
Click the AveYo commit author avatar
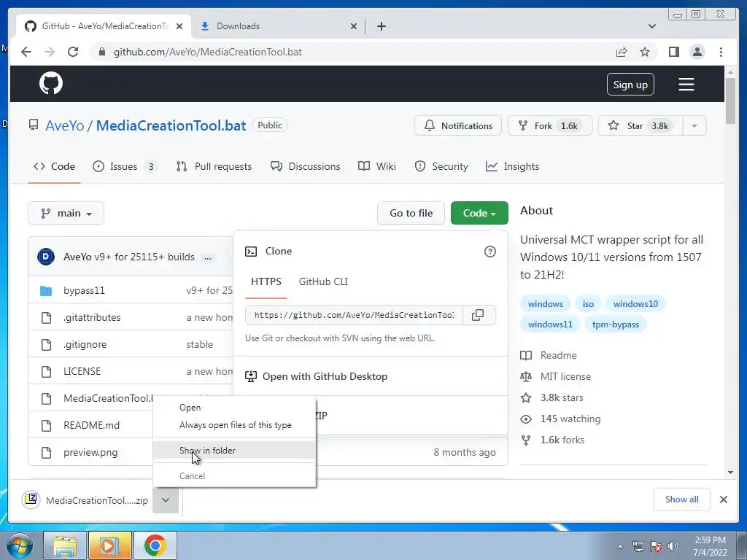point(46,257)
